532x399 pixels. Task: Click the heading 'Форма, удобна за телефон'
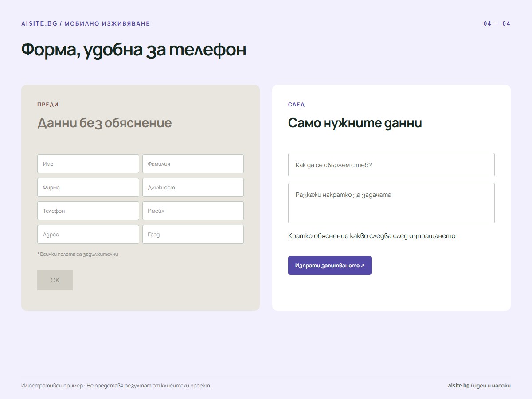[133, 50]
